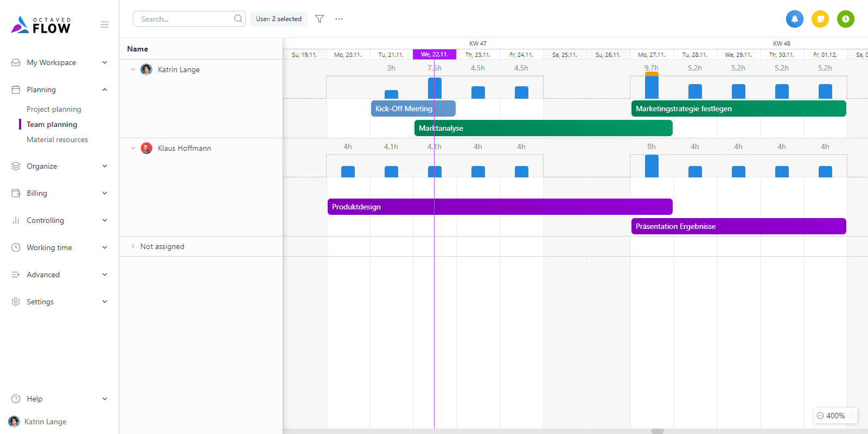Go to Project planning
The height and width of the screenshot is (434, 868).
[x=54, y=109]
